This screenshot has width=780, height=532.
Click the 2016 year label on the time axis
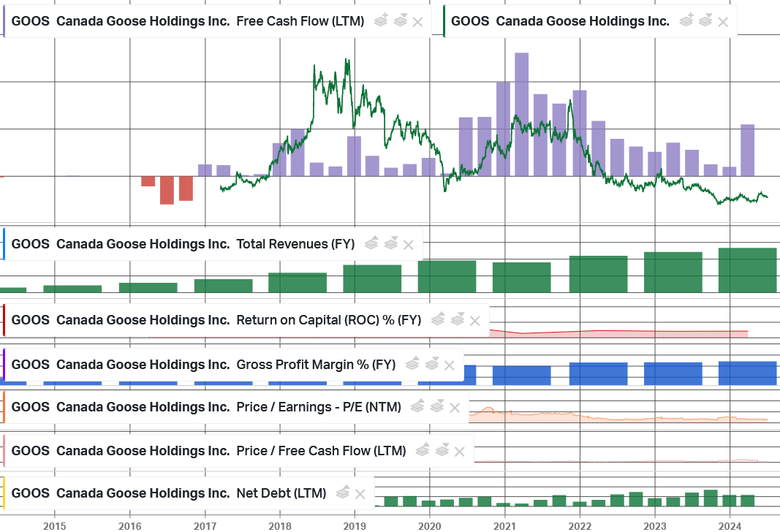click(130, 525)
